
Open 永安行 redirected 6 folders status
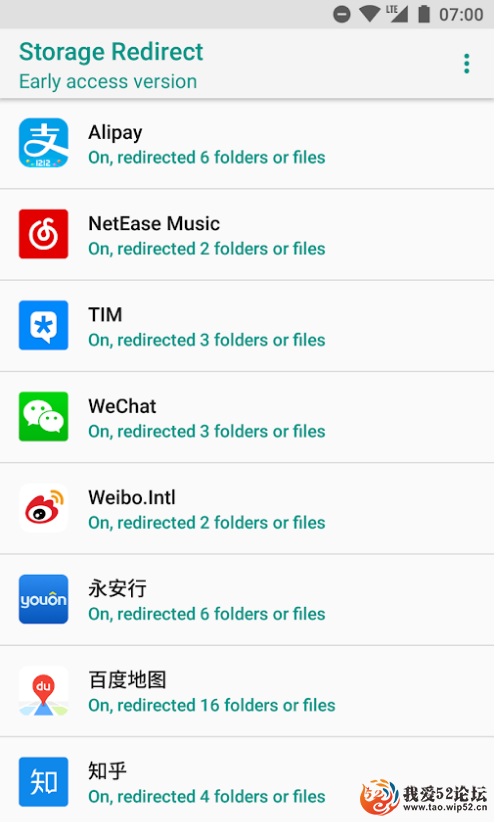click(x=207, y=614)
